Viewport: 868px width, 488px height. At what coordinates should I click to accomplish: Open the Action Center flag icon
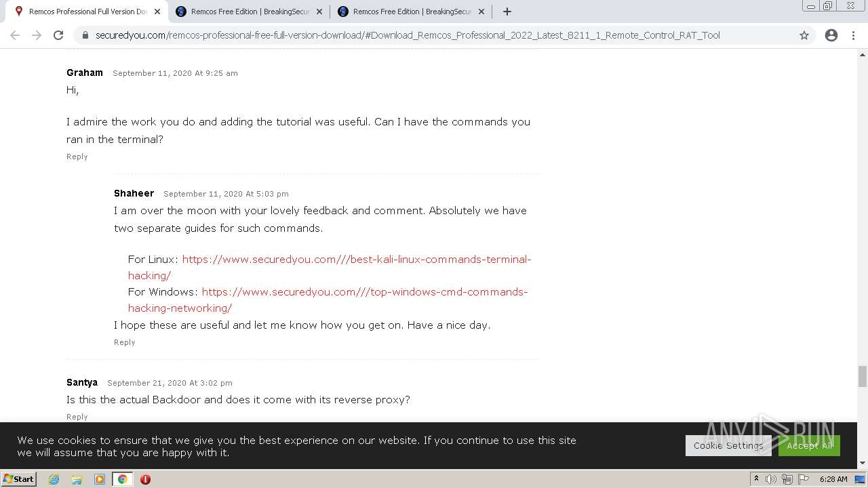[x=803, y=479]
